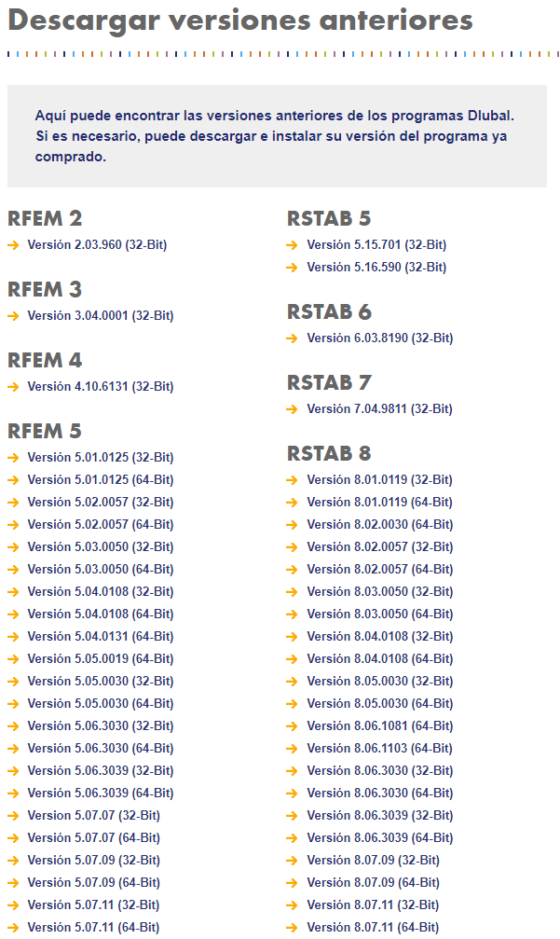Click the RSTAB 8 section heading
The width and height of the screenshot is (560, 939).
click(x=327, y=453)
